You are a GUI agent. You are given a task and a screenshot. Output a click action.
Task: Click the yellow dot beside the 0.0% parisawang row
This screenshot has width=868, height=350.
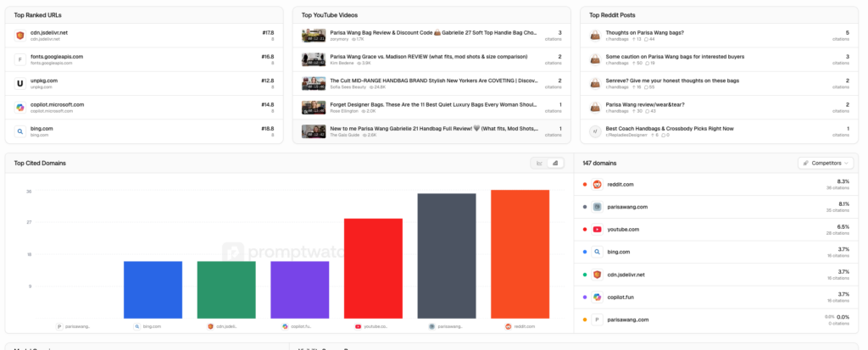tap(585, 320)
